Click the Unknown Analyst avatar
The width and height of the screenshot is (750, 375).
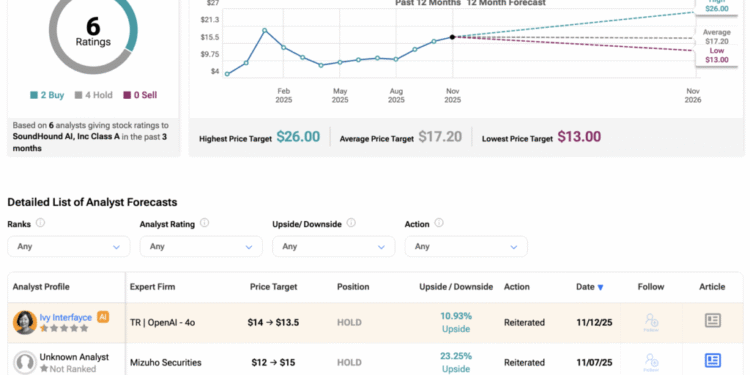(25, 363)
